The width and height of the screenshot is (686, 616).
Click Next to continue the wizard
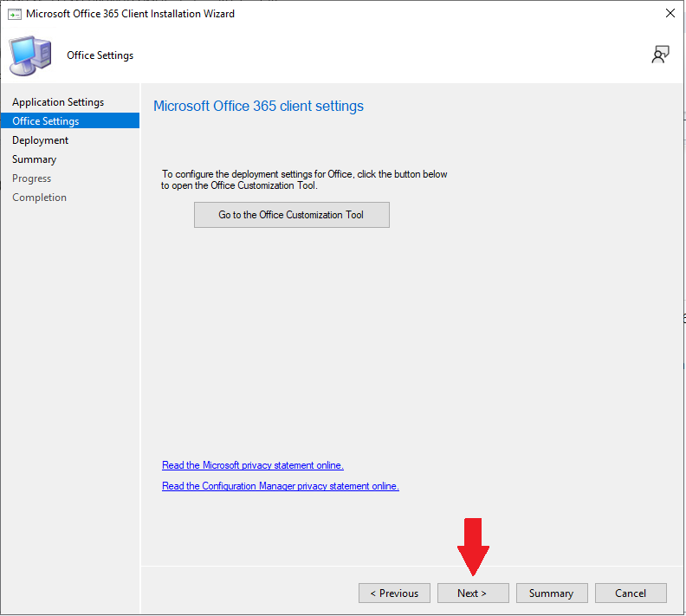point(473,593)
